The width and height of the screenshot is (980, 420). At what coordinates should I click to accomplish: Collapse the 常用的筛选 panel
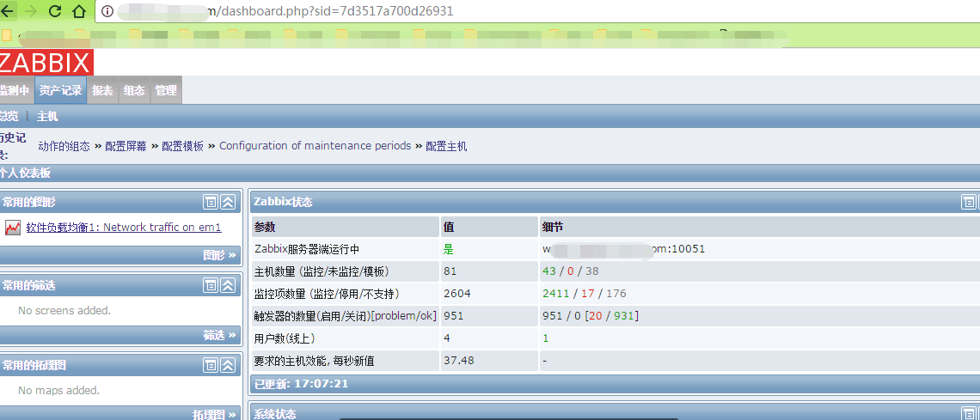coord(228,285)
